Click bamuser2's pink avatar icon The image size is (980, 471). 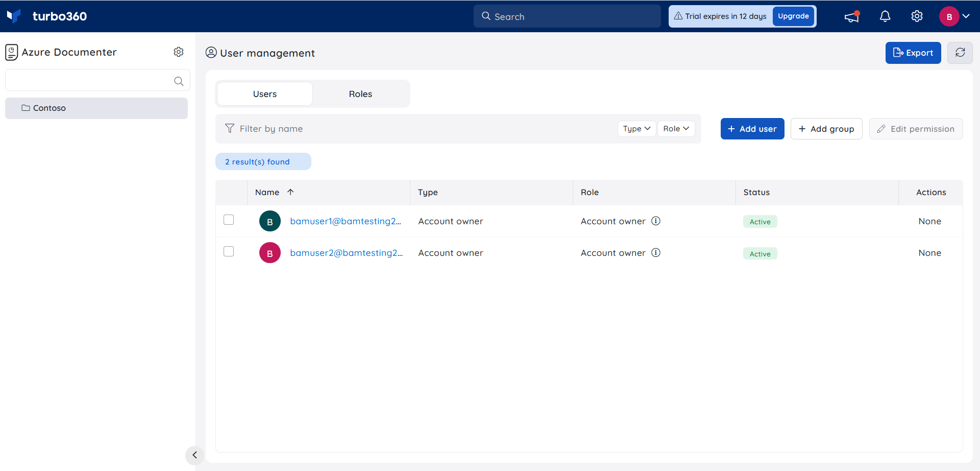(x=270, y=253)
